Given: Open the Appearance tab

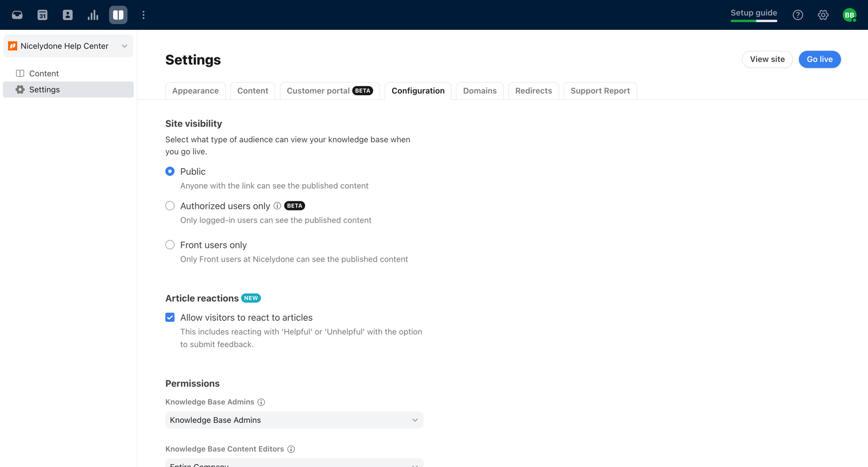Looking at the screenshot, I should pyautogui.click(x=195, y=91).
